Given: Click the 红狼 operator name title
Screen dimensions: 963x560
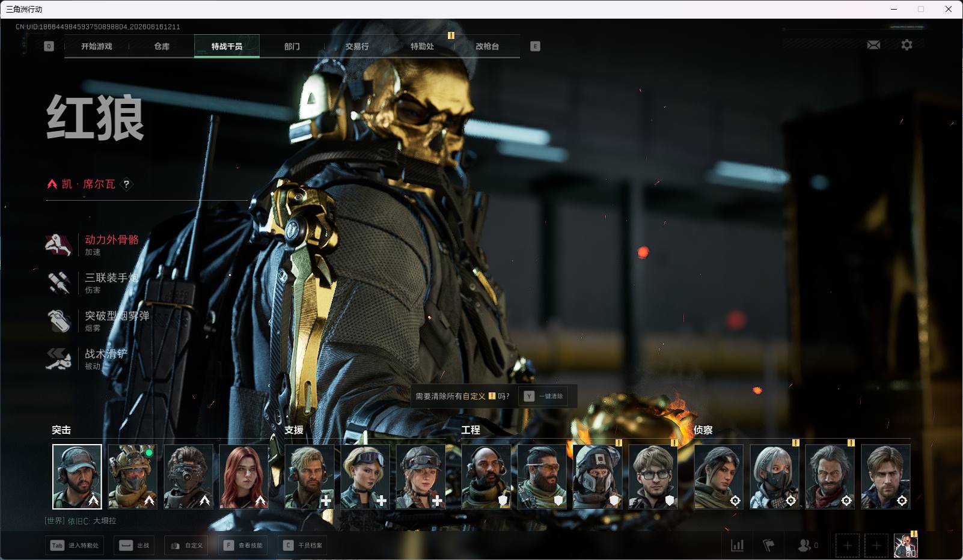Looking at the screenshot, I should [96, 118].
